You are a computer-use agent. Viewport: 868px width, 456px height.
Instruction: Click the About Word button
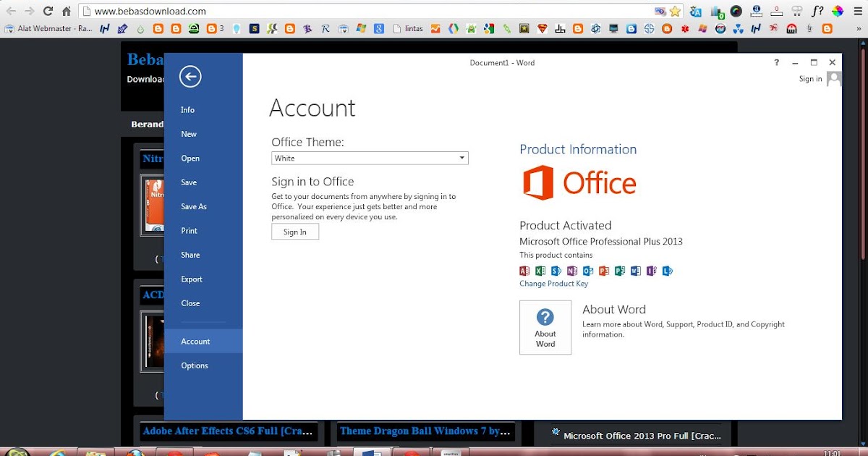(x=545, y=327)
